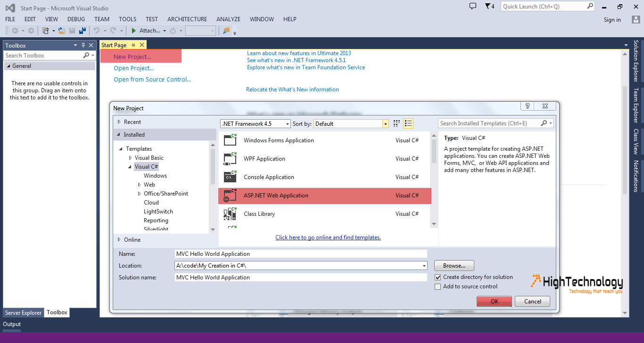Click the Browse... button
This screenshot has height=343, width=644.
(454, 266)
